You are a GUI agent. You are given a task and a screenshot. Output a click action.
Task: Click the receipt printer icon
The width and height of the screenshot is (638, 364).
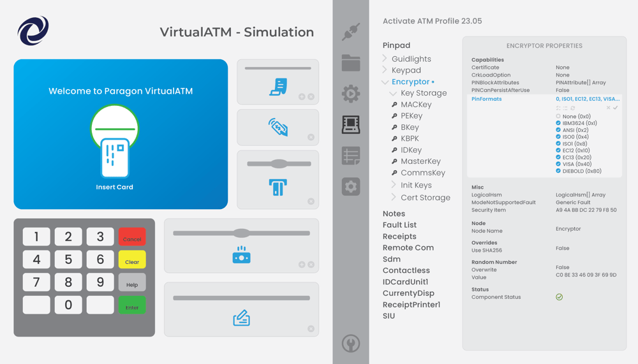[x=279, y=87]
